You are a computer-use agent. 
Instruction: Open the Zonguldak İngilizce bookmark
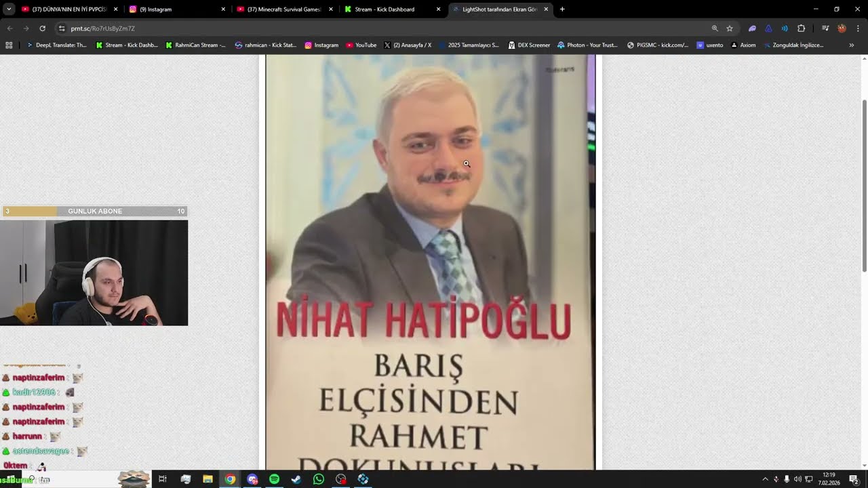pos(793,45)
